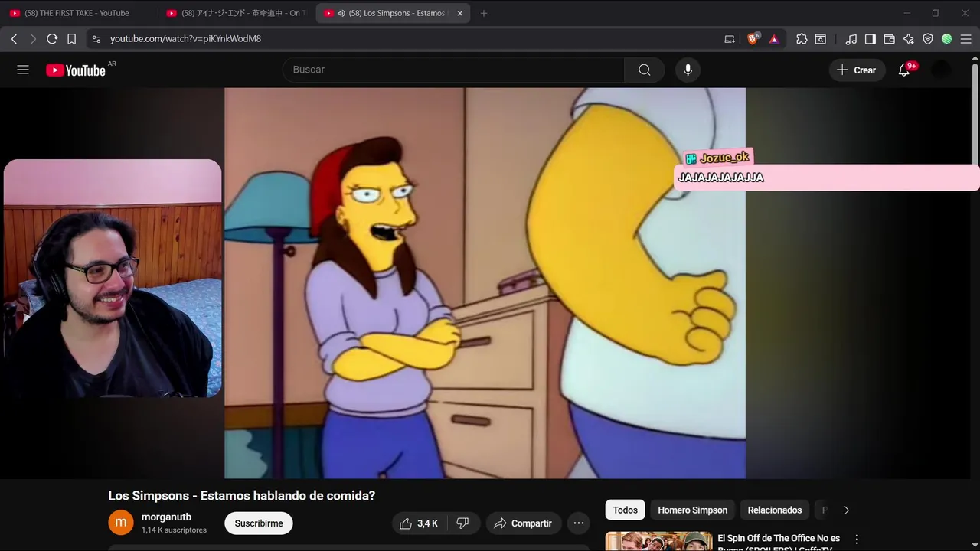Open the account avatar menu

(941, 70)
